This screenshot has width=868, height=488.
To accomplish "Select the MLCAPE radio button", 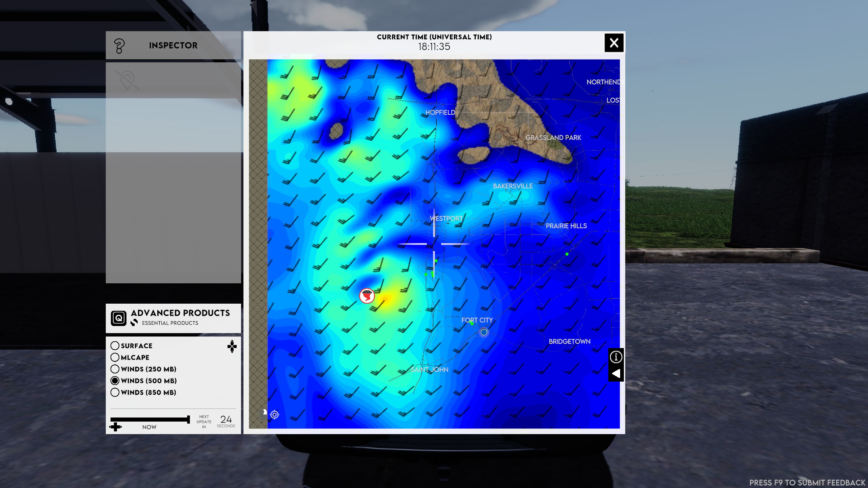I will (x=115, y=357).
